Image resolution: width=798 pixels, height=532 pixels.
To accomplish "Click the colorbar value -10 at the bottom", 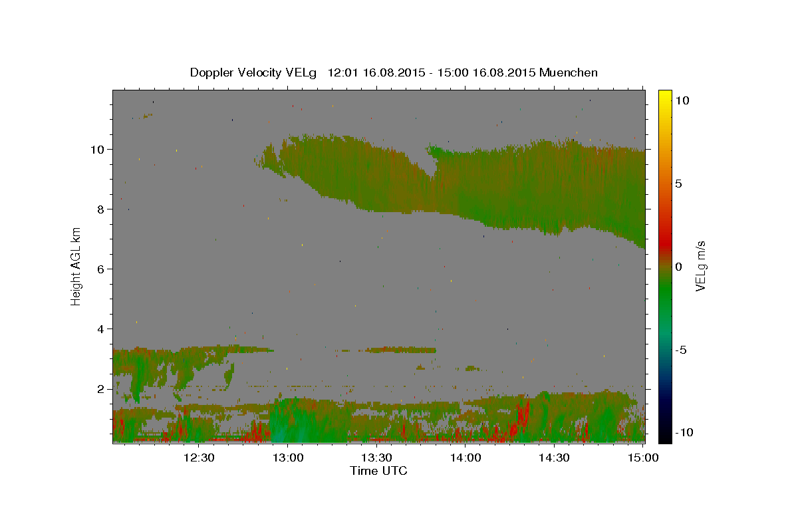I will pyautogui.click(x=684, y=432).
